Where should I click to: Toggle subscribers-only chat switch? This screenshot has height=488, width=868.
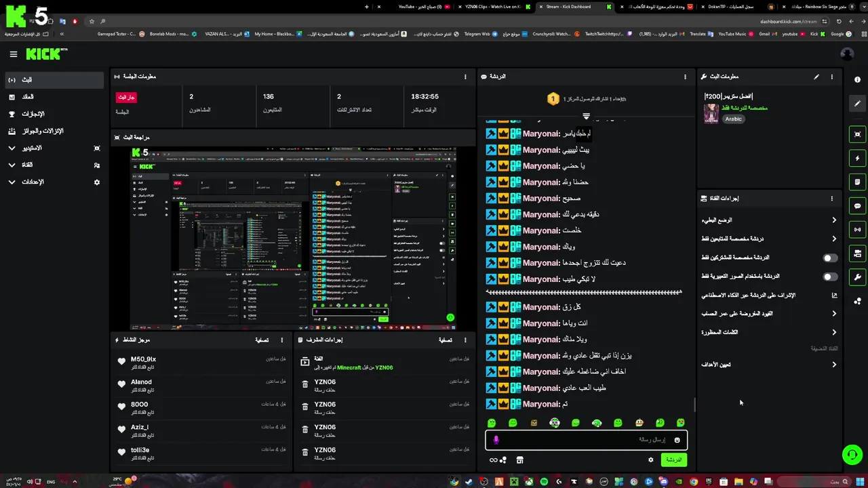[x=830, y=258]
